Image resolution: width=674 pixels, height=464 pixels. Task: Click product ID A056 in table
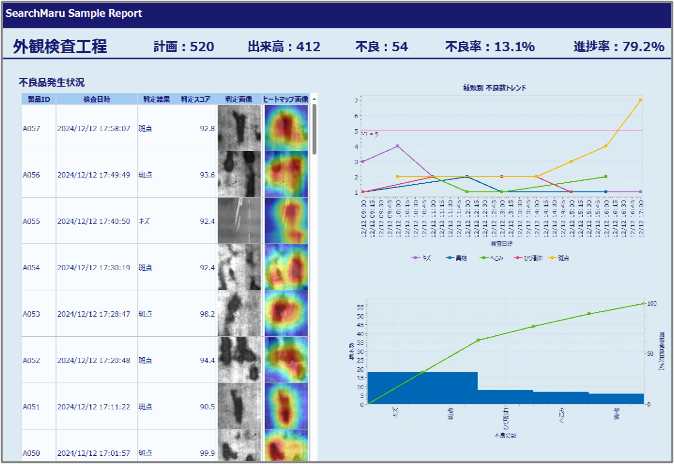coord(31,175)
